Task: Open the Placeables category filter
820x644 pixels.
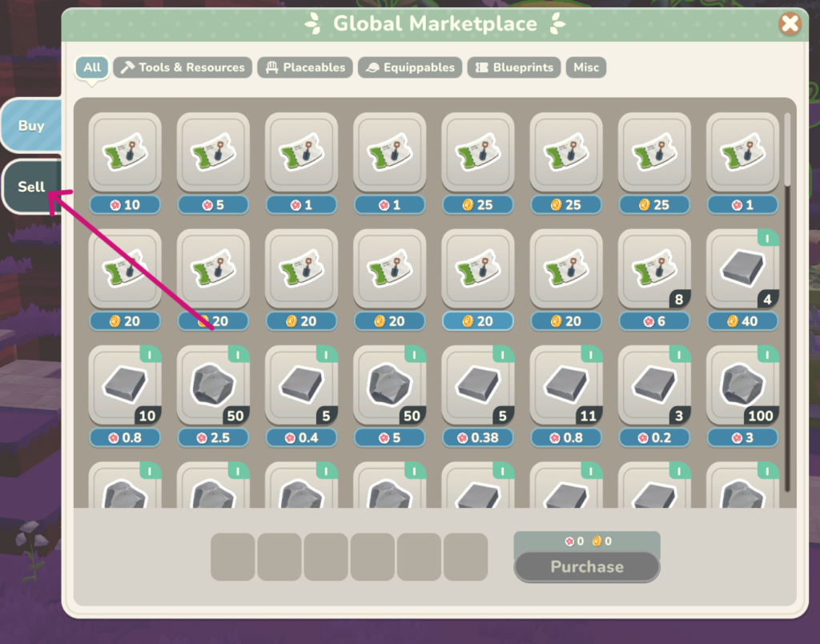Action: click(x=305, y=67)
